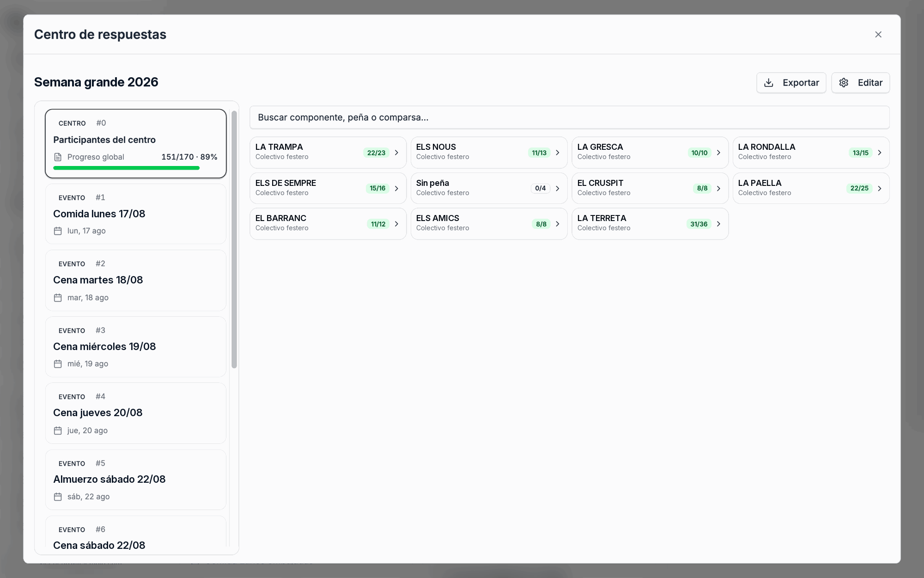Select Cena martes 18/08 event
The width and height of the screenshot is (924, 578).
pos(136,280)
